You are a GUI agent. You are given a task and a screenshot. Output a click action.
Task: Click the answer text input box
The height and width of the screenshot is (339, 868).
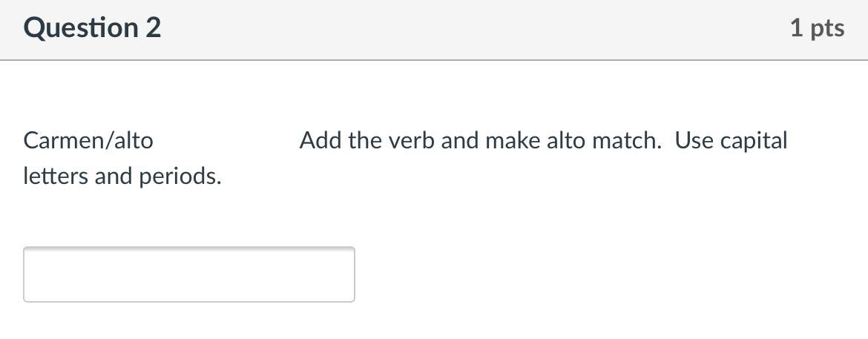(x=188, y=274)
